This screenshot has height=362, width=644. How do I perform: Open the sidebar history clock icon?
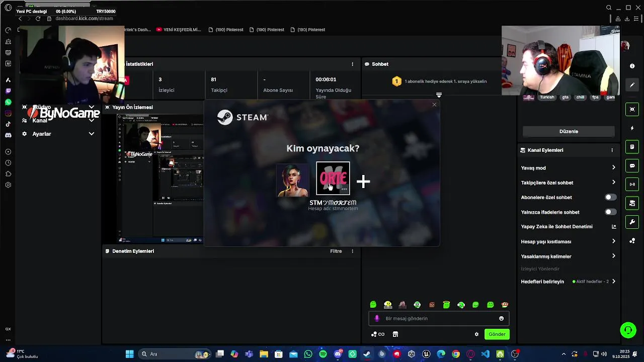click(x=8, y=163)
